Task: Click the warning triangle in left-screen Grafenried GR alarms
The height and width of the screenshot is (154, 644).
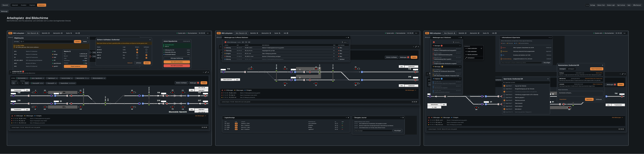Action: pos(12,116)
